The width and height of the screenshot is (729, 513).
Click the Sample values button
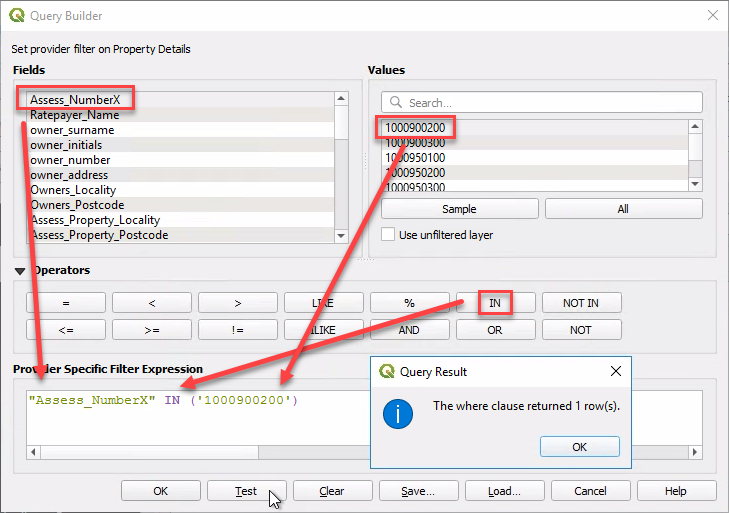[459, 209]
